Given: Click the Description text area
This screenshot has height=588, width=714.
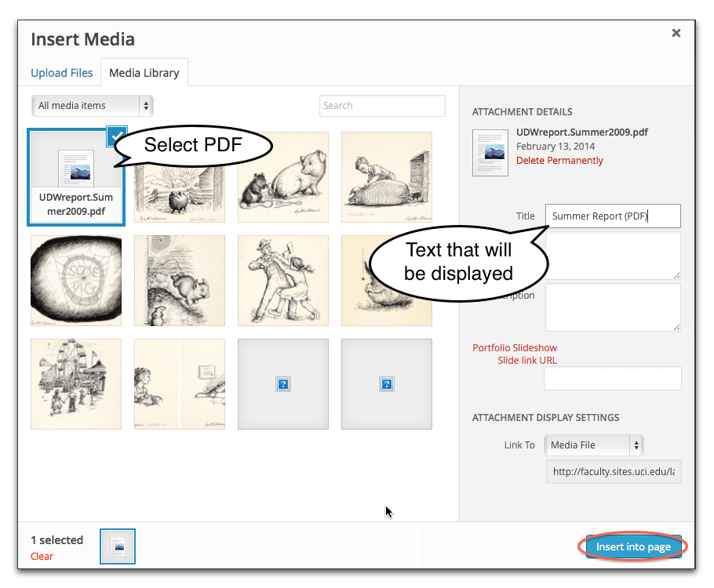Looking at the screenshot, I should click(x=613, y=307).
